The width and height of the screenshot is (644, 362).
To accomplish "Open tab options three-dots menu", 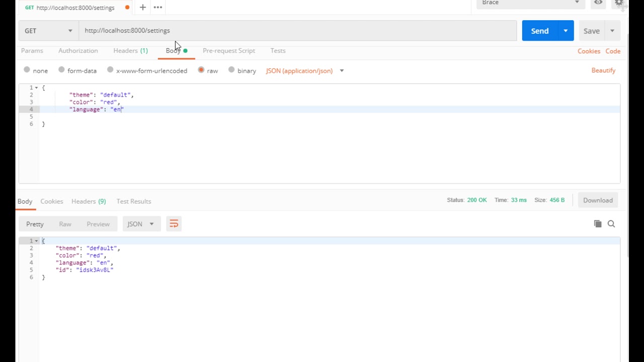I will [x=158, y=7].
